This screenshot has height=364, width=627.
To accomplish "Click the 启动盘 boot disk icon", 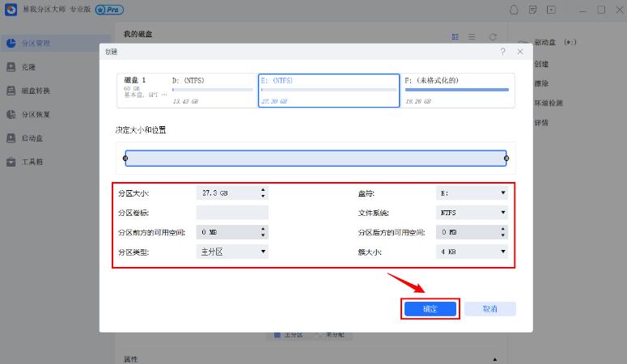I will [11, 138].
